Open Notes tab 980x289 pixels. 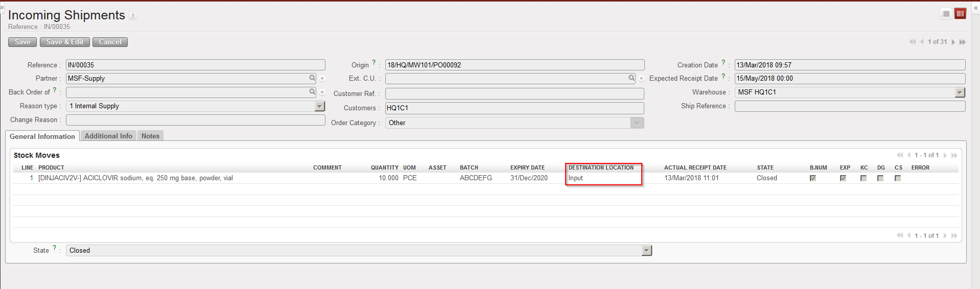click(x=150, y=136)
